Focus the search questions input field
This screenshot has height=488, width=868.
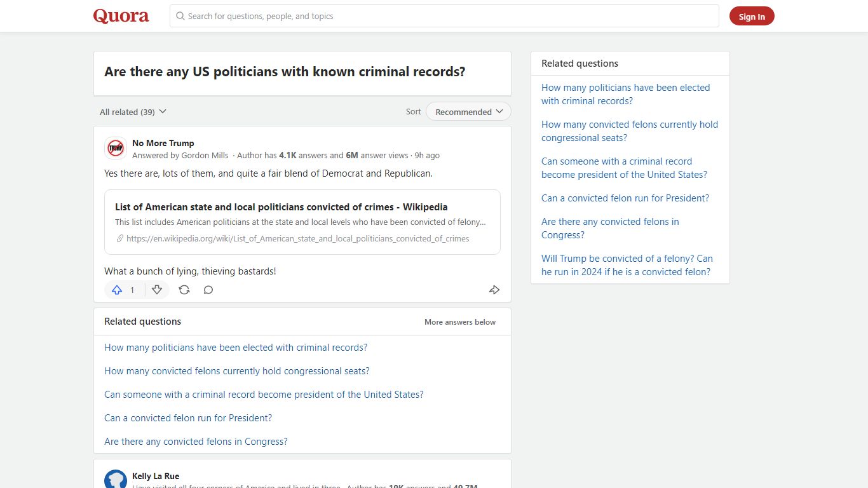point(444,16)
